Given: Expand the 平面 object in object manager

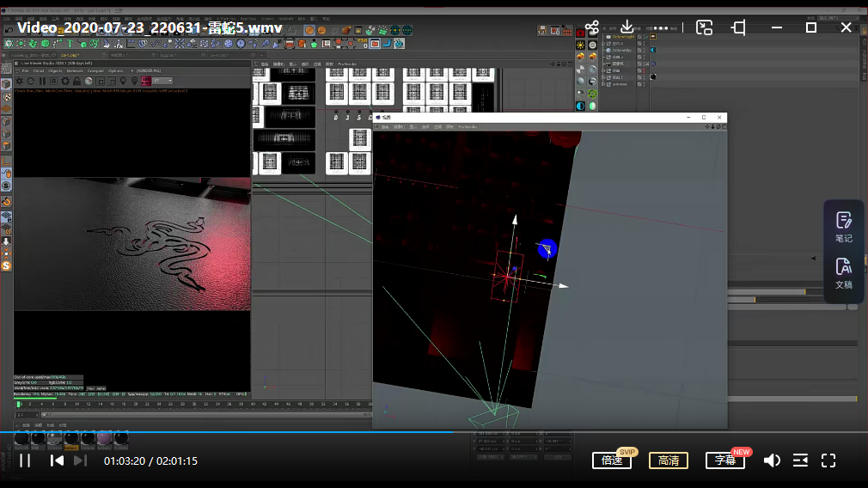Looking at the screenshot, I should (x=603, y=70).
